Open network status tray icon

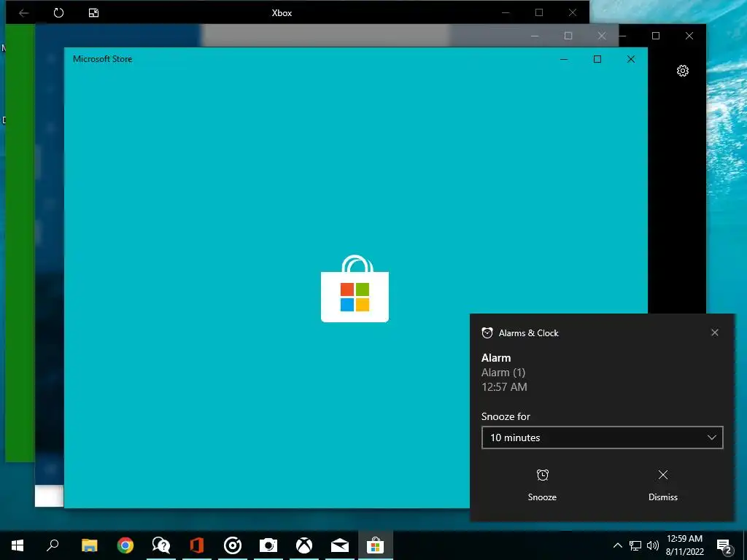coord(635,545)
